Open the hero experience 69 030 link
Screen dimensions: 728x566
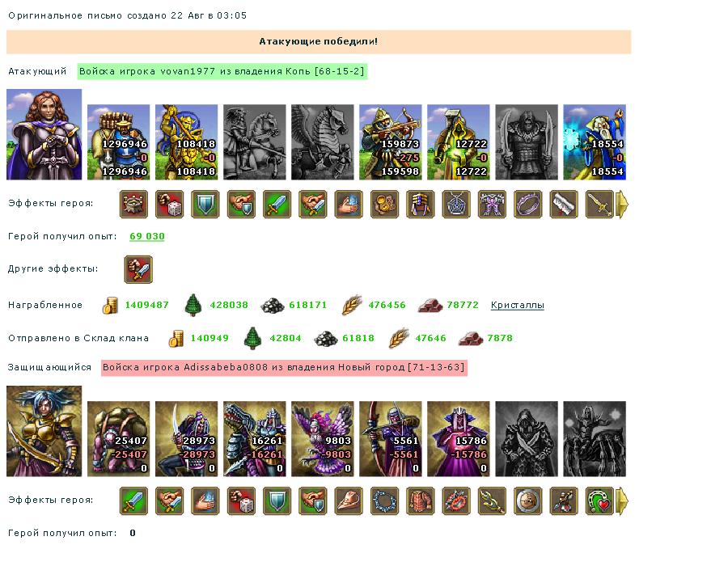coord(147,236)
